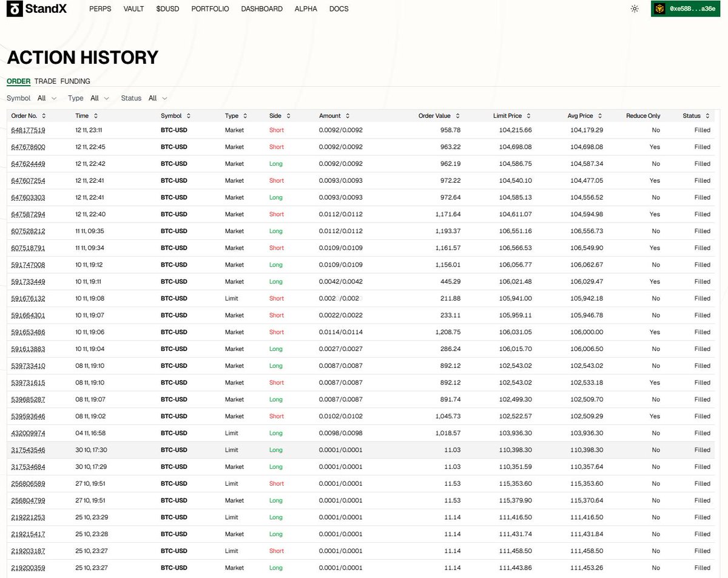
Task: Open order number 591653486
Action: pyautogui.click(x=29, y=332)
